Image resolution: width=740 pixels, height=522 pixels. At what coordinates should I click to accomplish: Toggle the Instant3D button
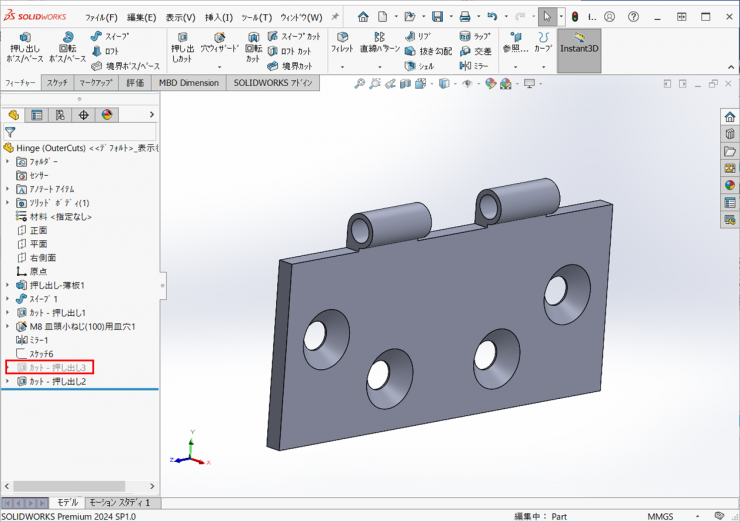pyautogui.click(x=579, y=47)
